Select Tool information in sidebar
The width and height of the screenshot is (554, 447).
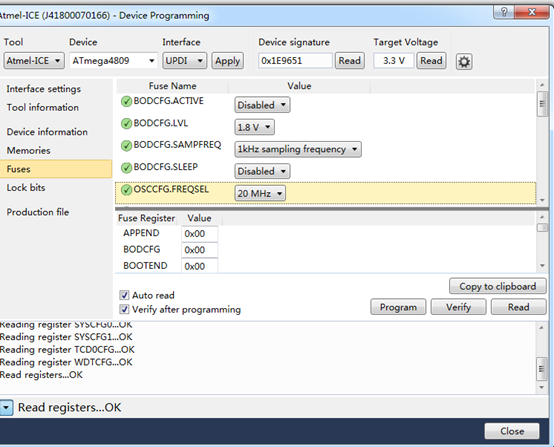click(x=42, y=107)
